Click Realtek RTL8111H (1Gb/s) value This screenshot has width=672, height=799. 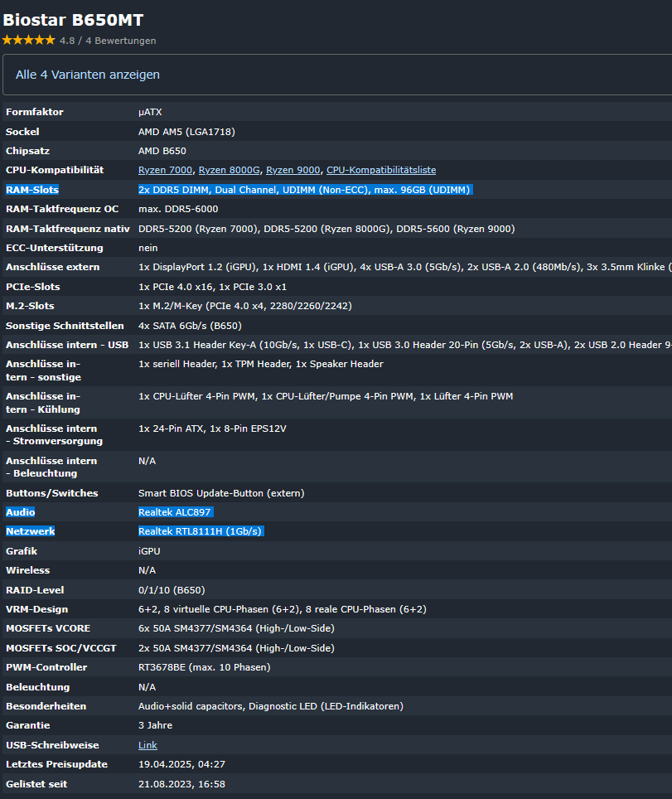coord(201,531)
